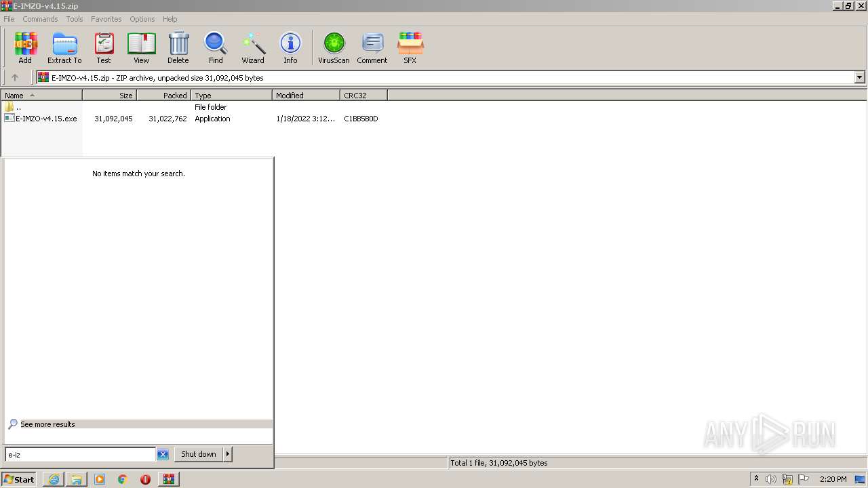The image size is (868, 488).
Task: Open Opera from the taskbar
Action: [145, 479]
